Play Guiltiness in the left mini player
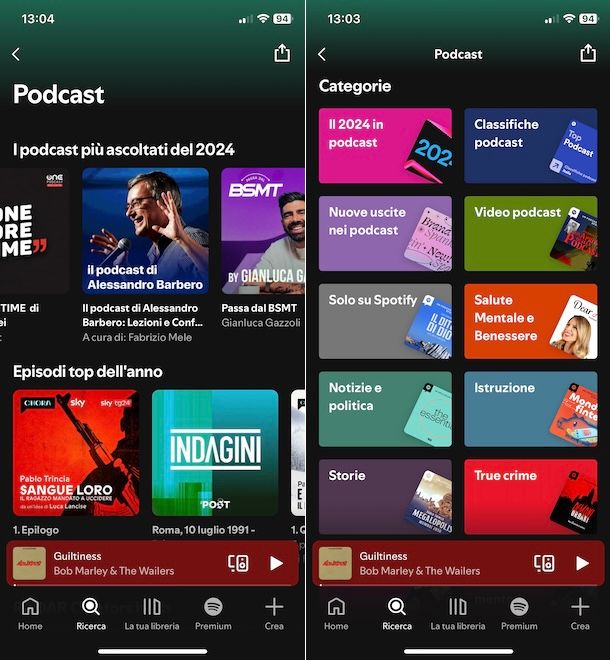The height and width of the screenshot is (660, 610). point(276,563)
